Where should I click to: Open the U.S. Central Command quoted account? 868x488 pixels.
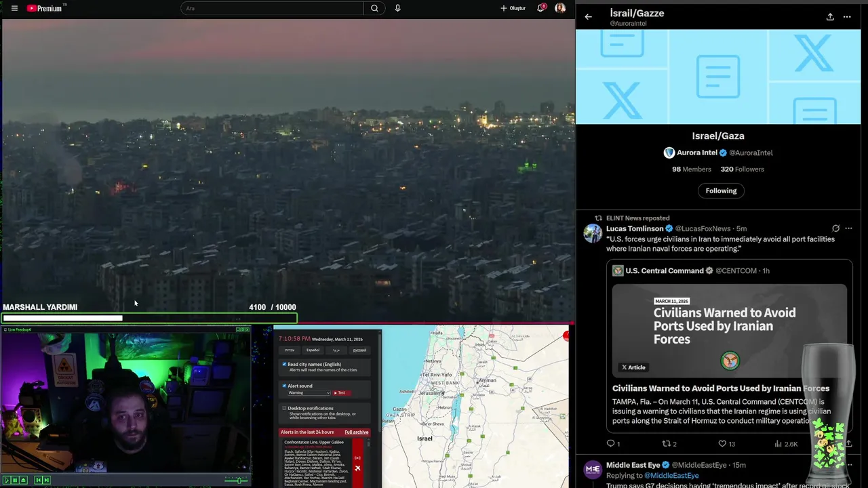(x=664, y=270)
